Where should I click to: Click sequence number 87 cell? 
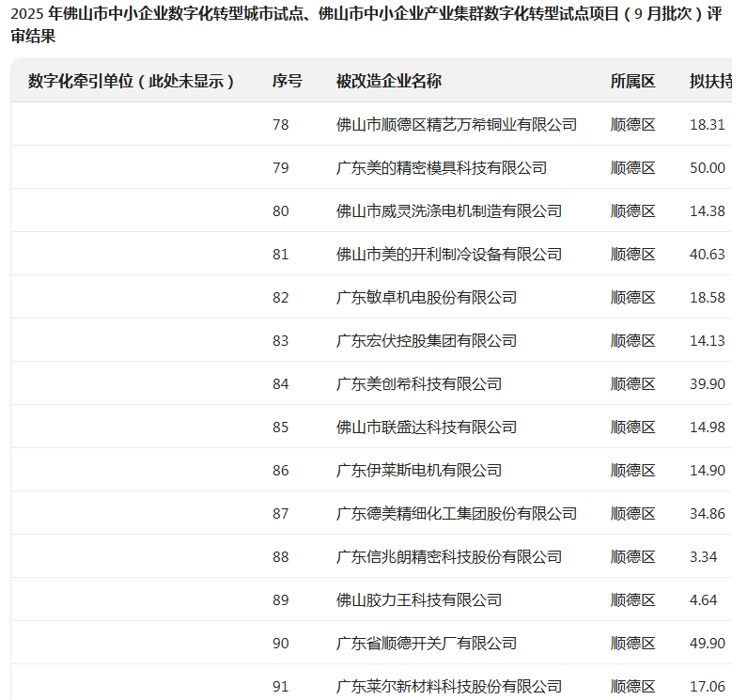[x=281, y=514]
